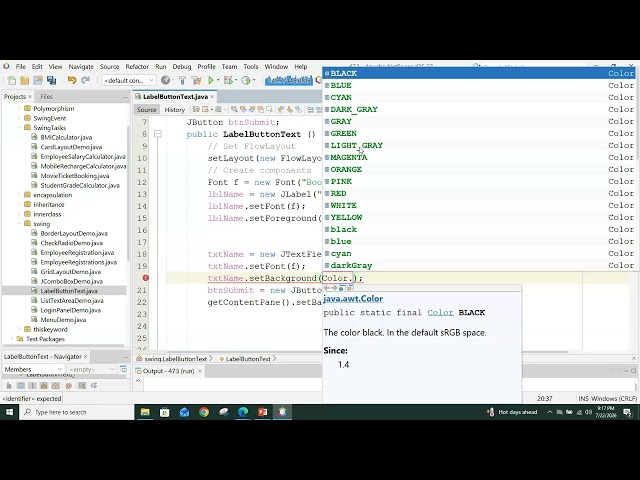
Task: Toggle Show Non-Public Members filter in Navigator
Action: coord(44,385)
